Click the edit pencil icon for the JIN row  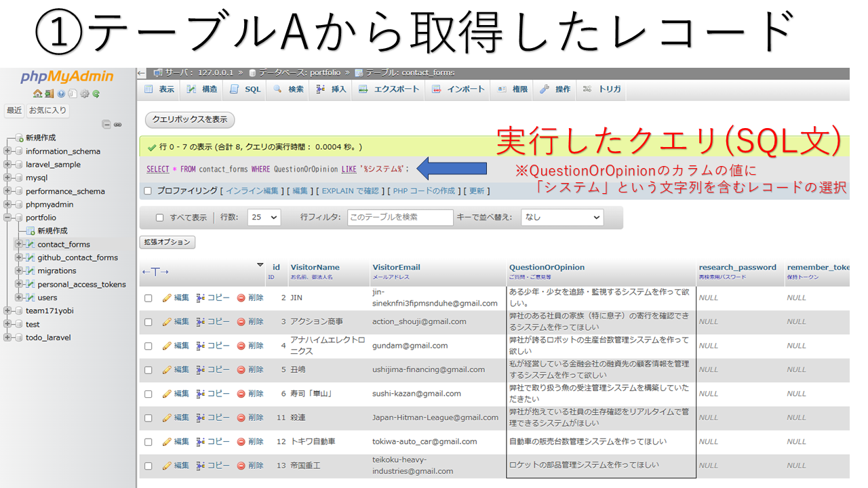click(x=167, y=298)
